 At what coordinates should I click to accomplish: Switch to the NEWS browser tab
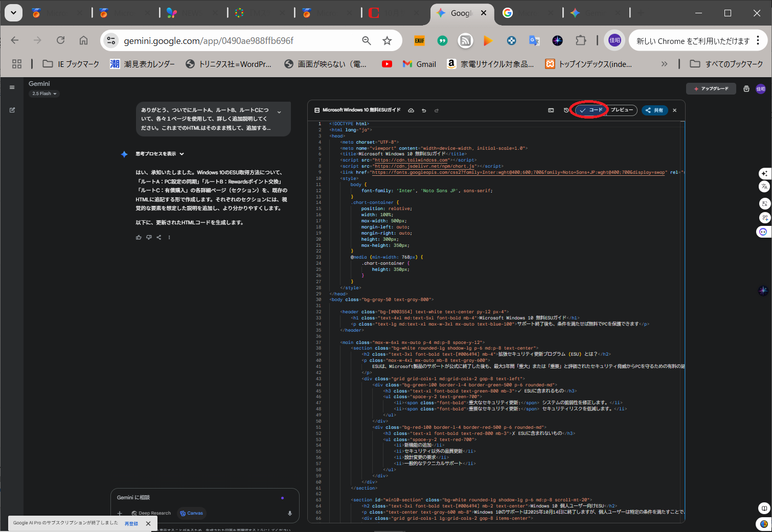[x=193, y=13]
